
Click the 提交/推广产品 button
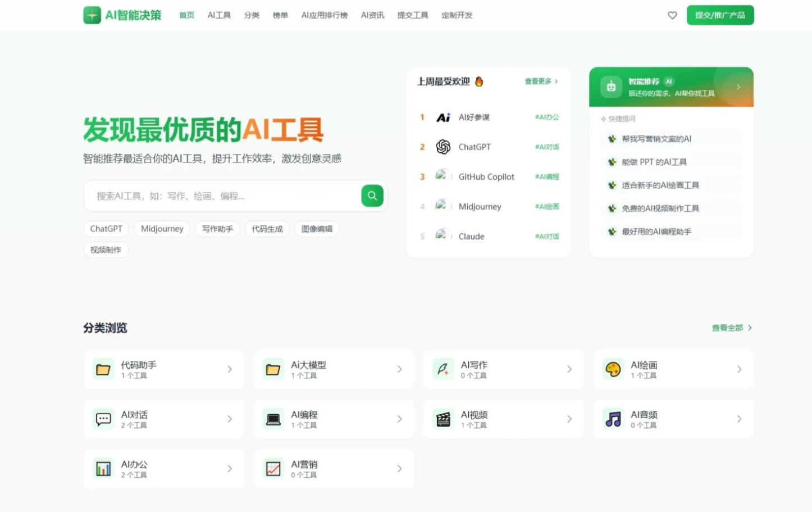(720, 15)
